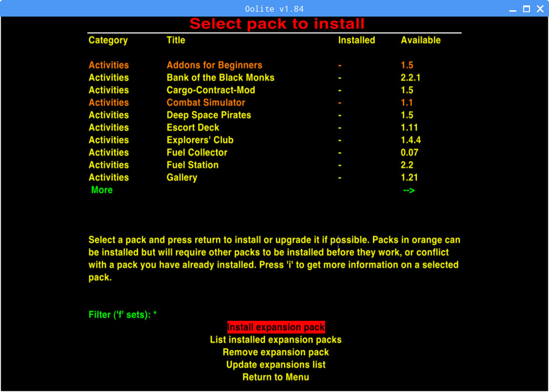Viewport: 549px width, 392px height.
Task: Click version 1.11 for Escort Deck
Action: pyautogui.click(x=409, y=128)
